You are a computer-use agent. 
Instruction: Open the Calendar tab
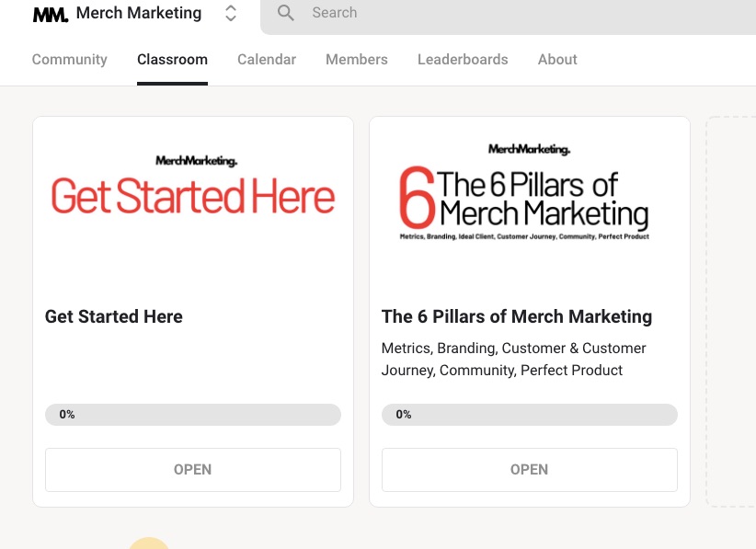[x=267, y=60]
